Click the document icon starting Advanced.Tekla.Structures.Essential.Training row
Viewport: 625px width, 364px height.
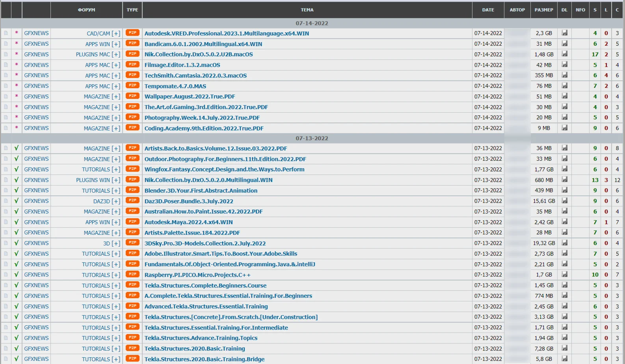click(6, 306)
